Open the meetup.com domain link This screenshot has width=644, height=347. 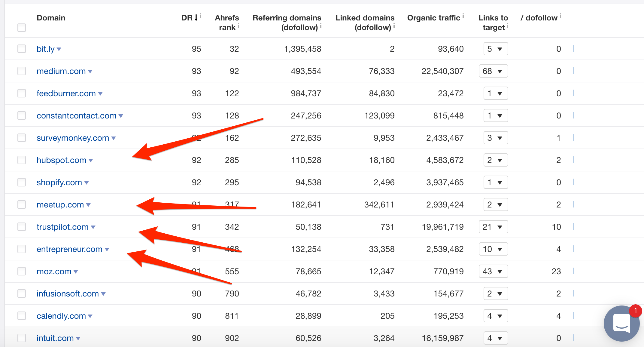(60, 204)
